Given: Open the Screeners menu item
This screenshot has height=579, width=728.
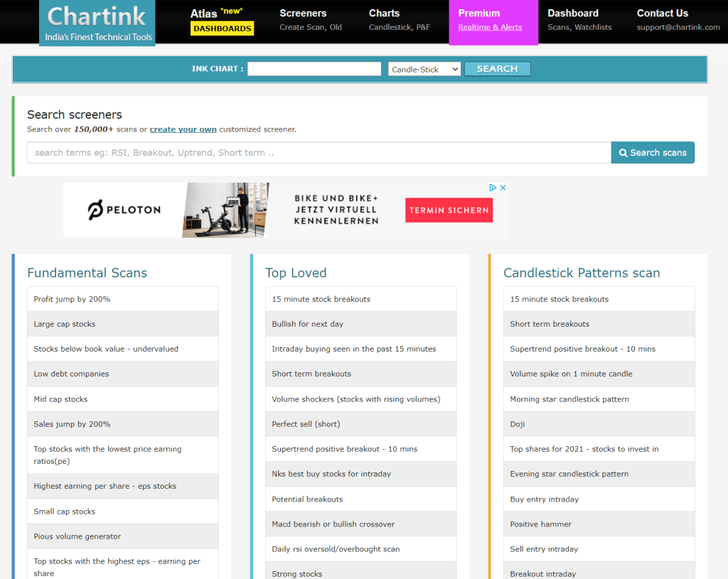Looking at the screenshot, I should pos(311,20).
